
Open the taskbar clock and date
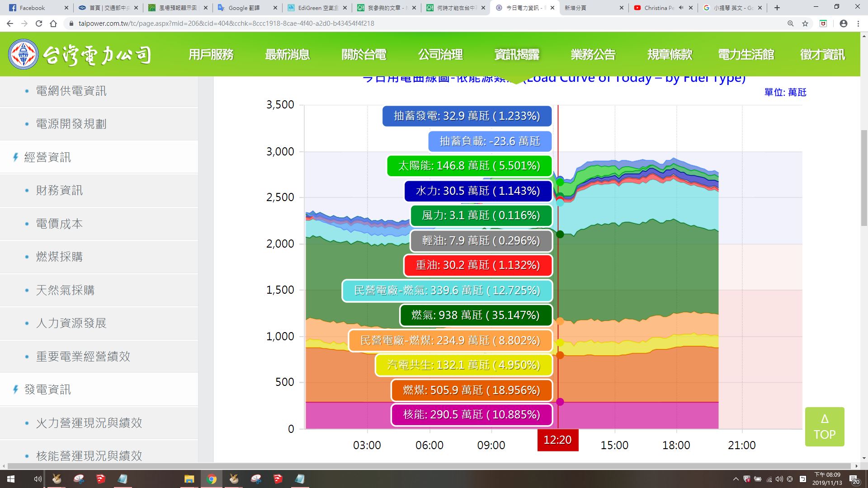tap(827, 479)
